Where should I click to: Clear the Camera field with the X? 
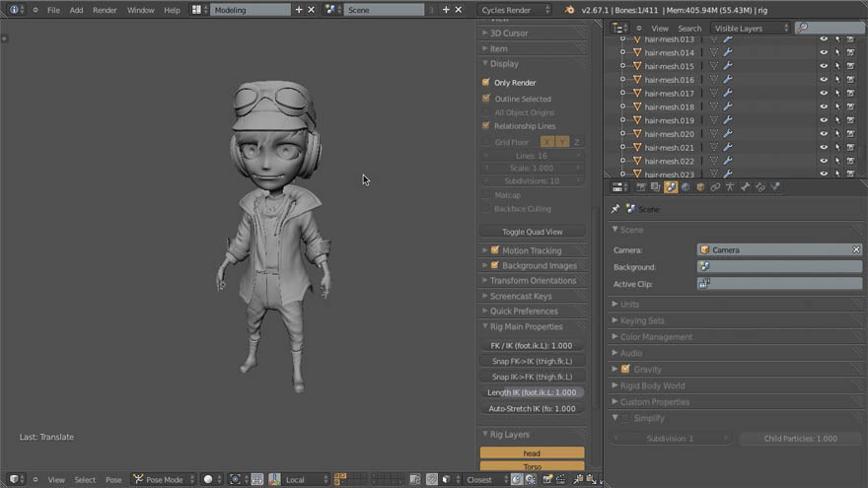pyautogui.click(x=856, y=250)
